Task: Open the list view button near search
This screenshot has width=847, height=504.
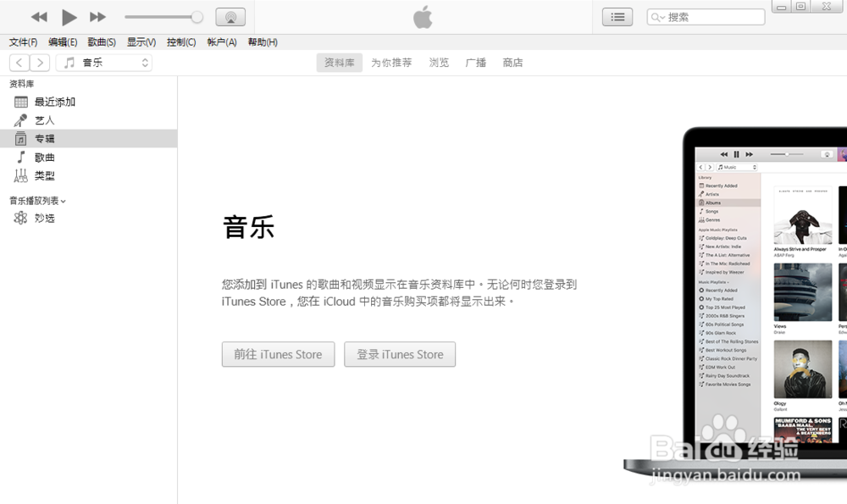Action: point(617,17)
